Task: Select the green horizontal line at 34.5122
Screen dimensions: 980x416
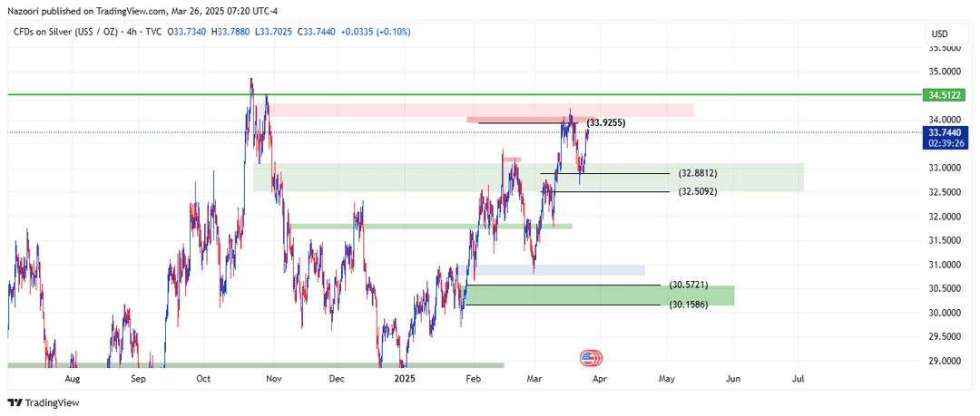Action: (x=463, y=94)
